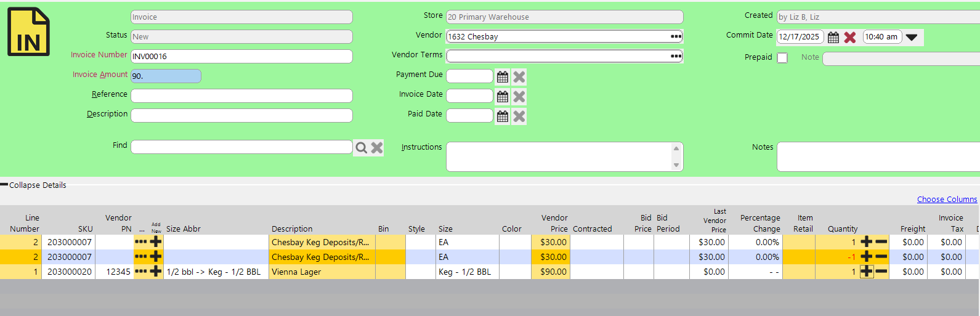
Task: Collapse the Details section
Action: (34, 185)
